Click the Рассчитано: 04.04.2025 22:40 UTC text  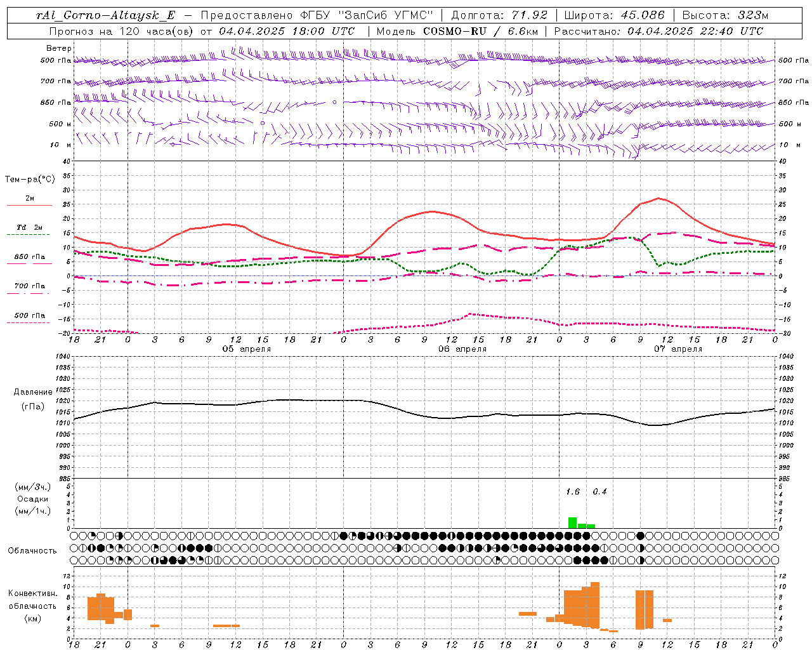coord(658,30)
